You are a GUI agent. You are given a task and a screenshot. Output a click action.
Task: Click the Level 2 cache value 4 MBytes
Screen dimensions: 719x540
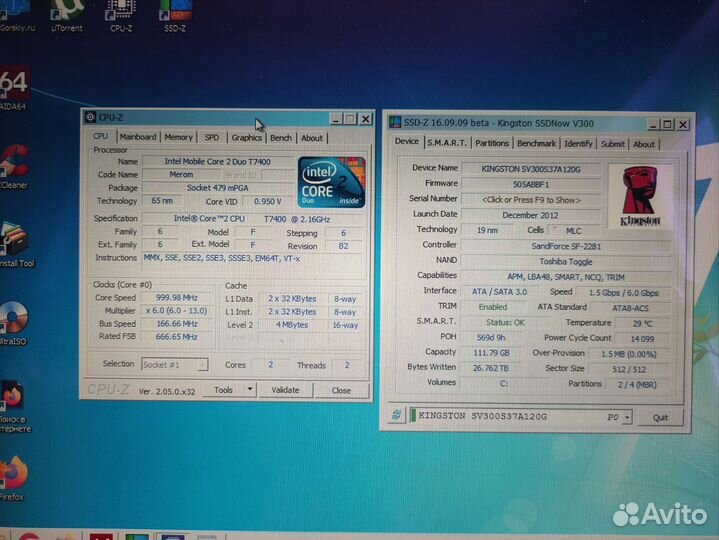pyautogui.click(x=292, y=325)
